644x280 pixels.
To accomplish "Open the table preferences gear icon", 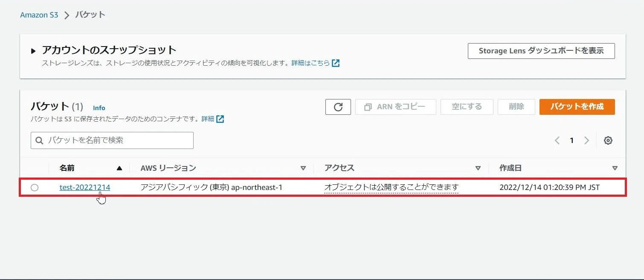I will click(x=608, y=140).
